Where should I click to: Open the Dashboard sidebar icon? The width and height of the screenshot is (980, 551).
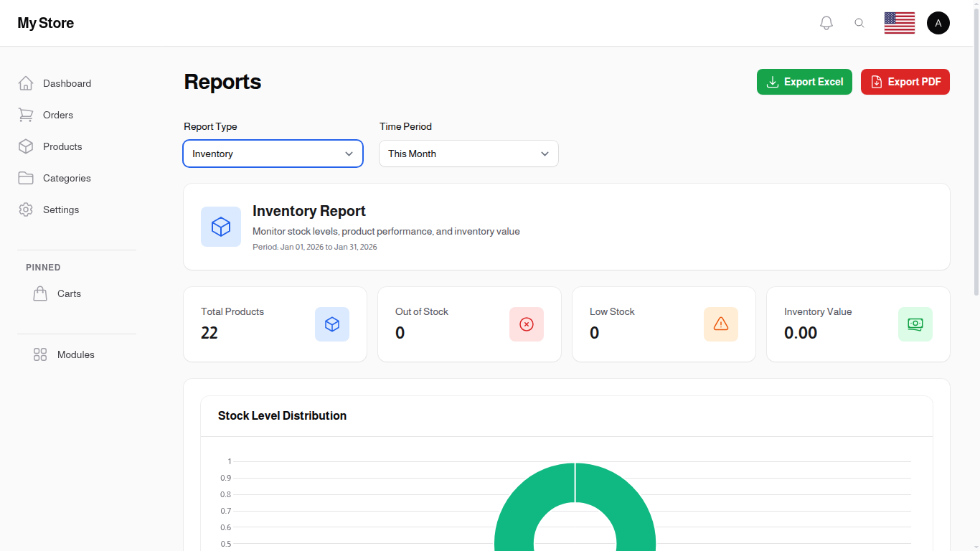click(26, 83)
